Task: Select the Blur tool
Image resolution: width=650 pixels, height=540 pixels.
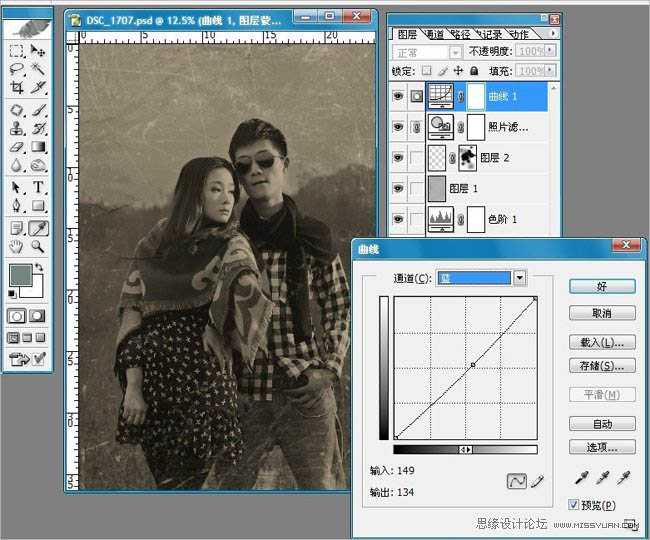Action: coord(17,165)
